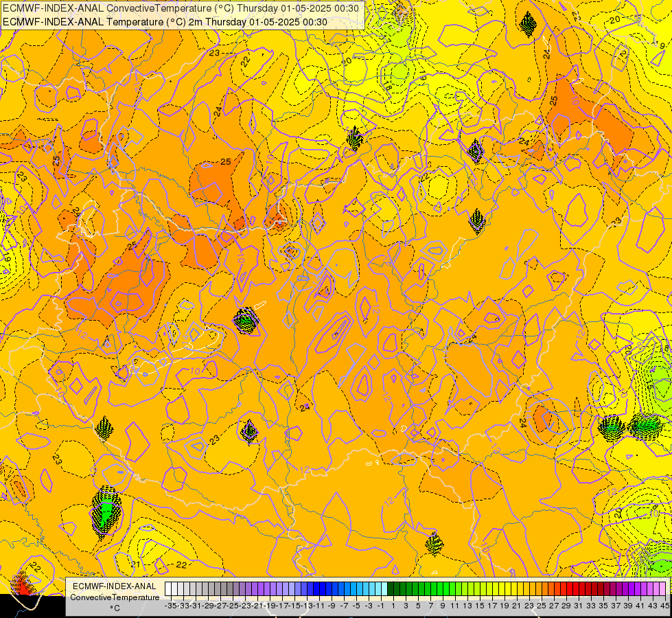Click legend scale value 3

click(406, 606)
